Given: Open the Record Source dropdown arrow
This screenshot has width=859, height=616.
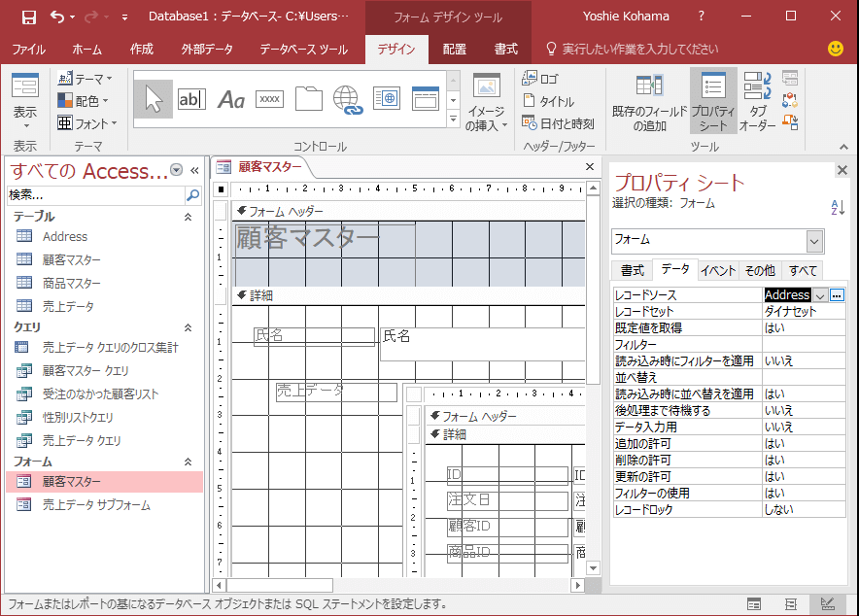Looking at the screenshot, I should pyautogui.click(x=821, y=295).
